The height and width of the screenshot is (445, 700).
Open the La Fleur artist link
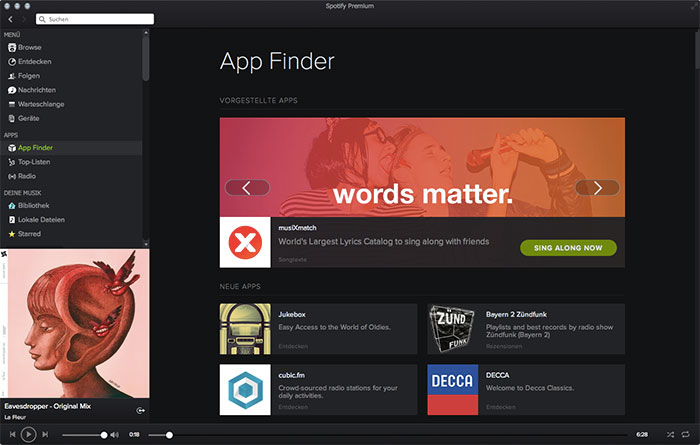click(x=15, y=417)
